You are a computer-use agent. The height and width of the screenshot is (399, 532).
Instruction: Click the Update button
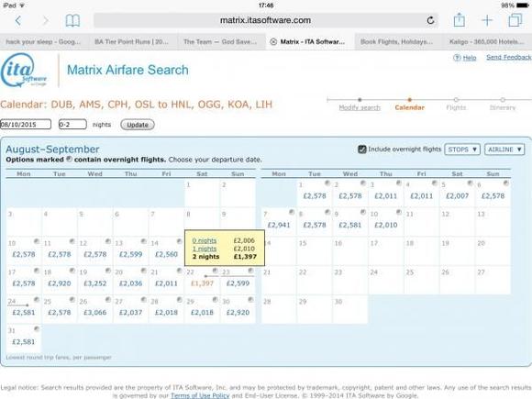click(138, 125)
